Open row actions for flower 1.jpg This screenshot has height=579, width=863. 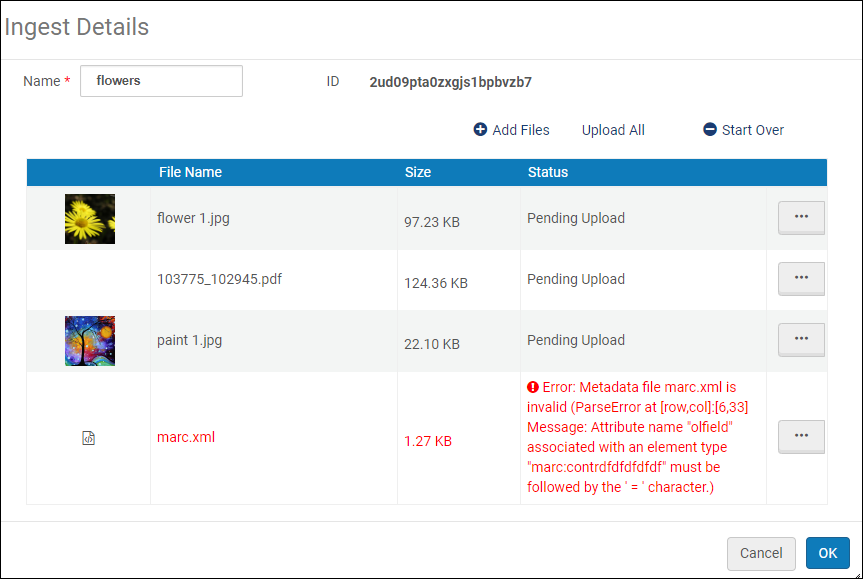point(801,217)
